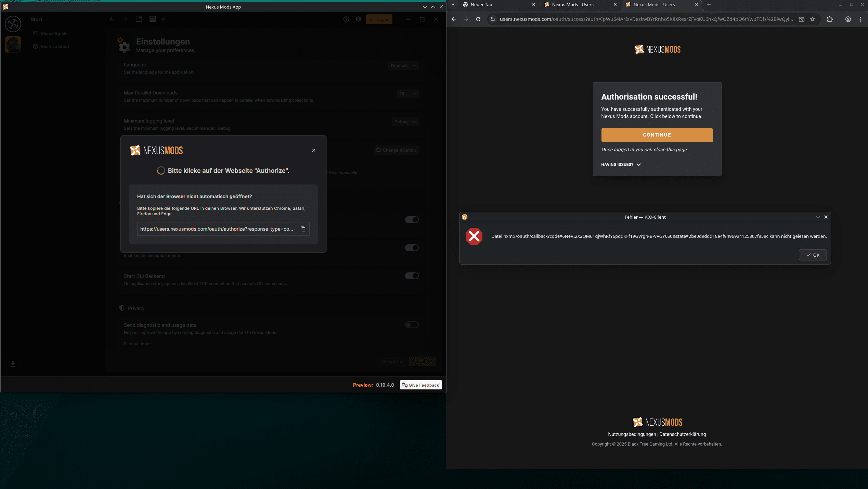
Task: Open the Chrome extensions puzzle icon
Action: pyautogui.click(x=830, y=19)
